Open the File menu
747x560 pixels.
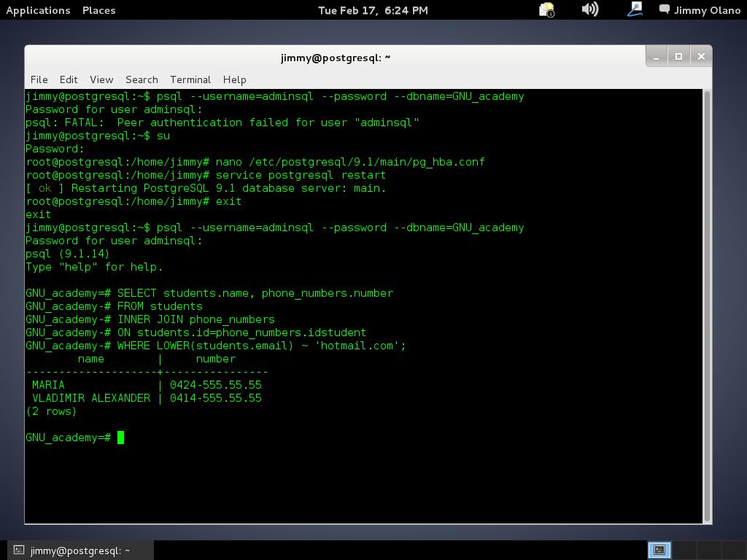click(x=39, y=79)
